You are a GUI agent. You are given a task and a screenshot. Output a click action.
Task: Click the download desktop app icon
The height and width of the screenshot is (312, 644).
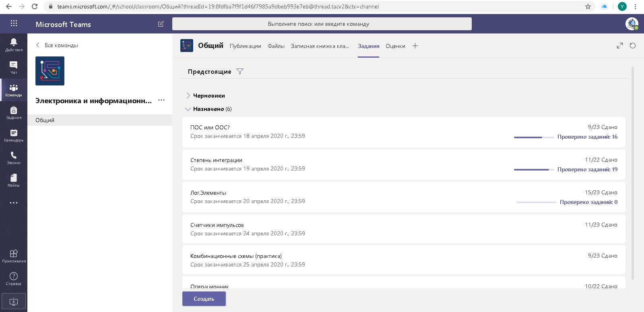(x=14, y=301)
